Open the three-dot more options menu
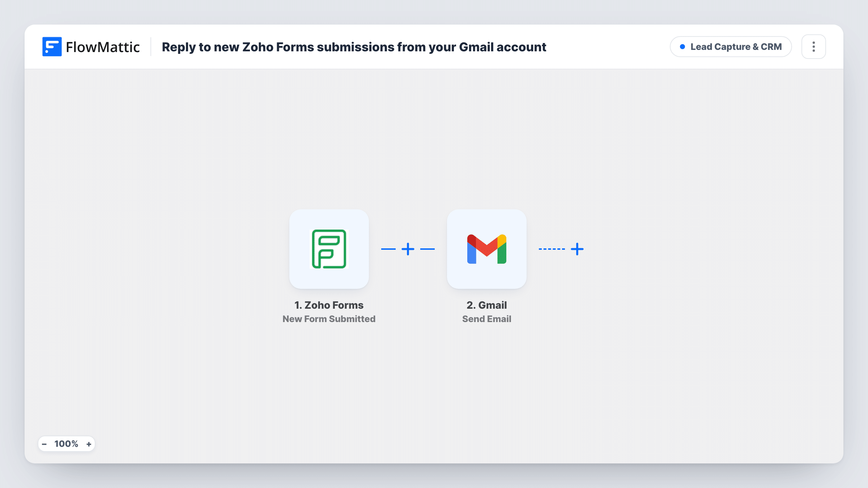Screen dimensions: 868x488 pos(814,47)
